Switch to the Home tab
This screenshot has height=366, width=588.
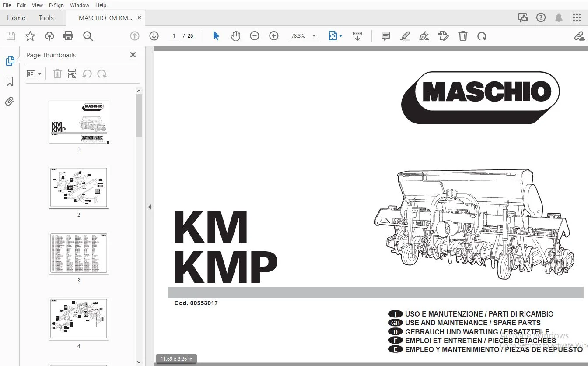coord(16,18)
